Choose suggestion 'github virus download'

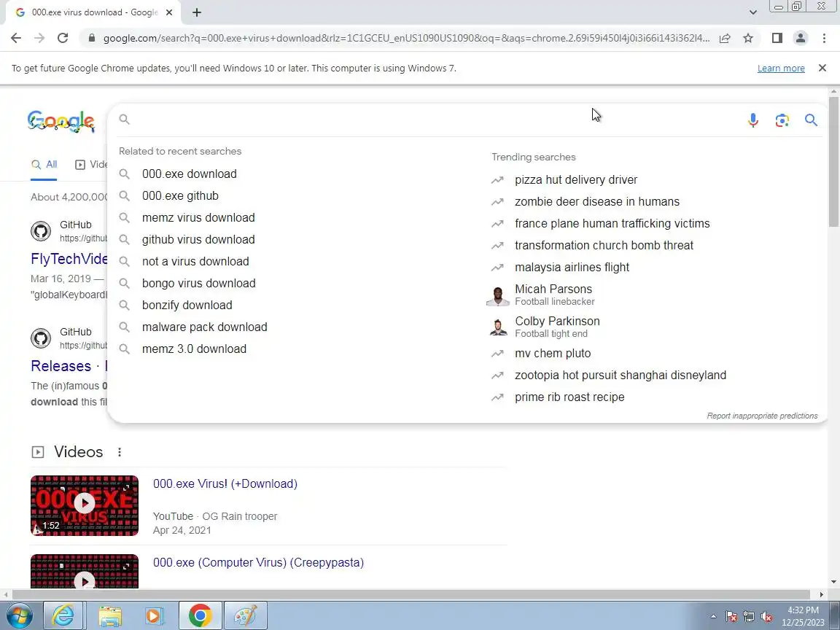tap(198, 240)
